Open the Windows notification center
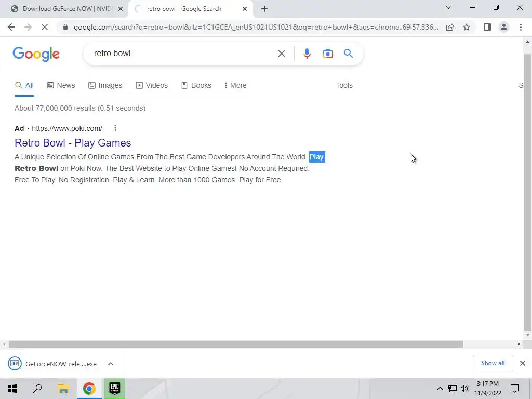The width and height of the screenshot is (532, 399). pyautogui.click(x=515, y=389)
